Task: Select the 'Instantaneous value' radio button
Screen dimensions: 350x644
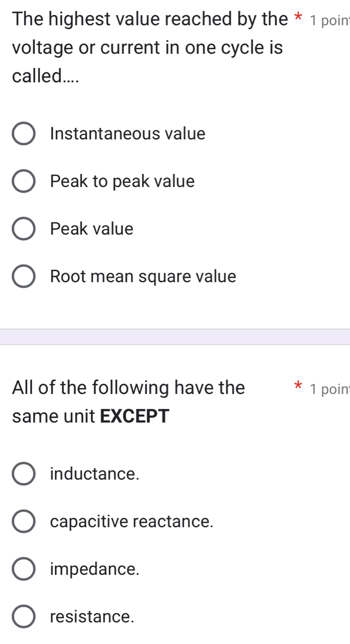Action: tap(23, 134)
